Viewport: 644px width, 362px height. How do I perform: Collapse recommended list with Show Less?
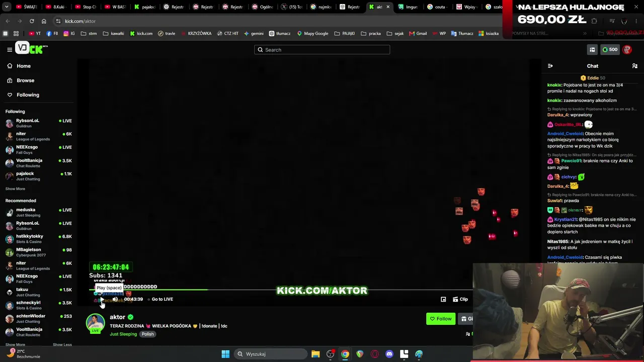[62, 345]
